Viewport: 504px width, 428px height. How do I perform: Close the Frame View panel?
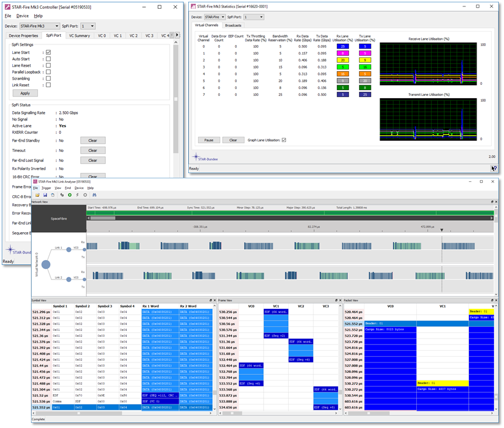[340, 301]
